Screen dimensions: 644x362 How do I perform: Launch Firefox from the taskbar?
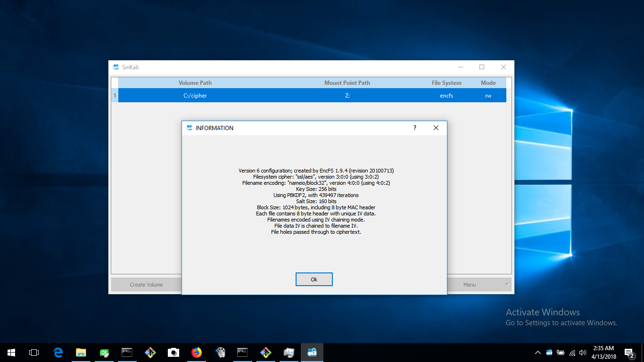click(x=197, y=352)
